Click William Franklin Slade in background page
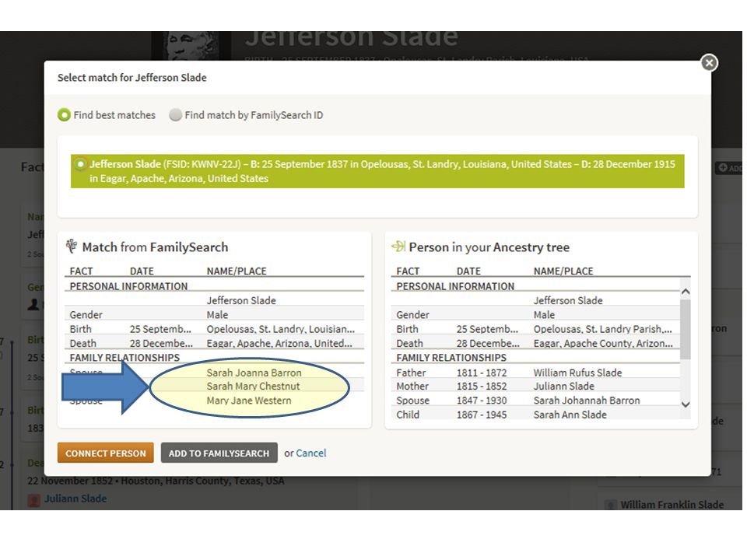The height and width of the screenshot is (560, 747). tap(672, 504)
